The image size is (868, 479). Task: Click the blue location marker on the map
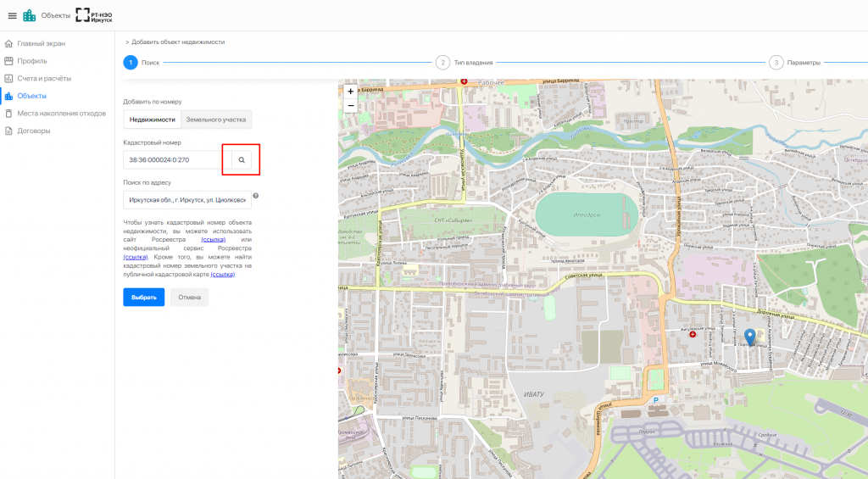pyautogui.click(x=749, y=337)
